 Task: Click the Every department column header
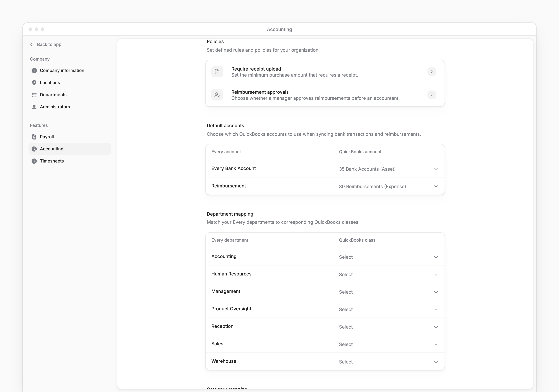point(230,240)
